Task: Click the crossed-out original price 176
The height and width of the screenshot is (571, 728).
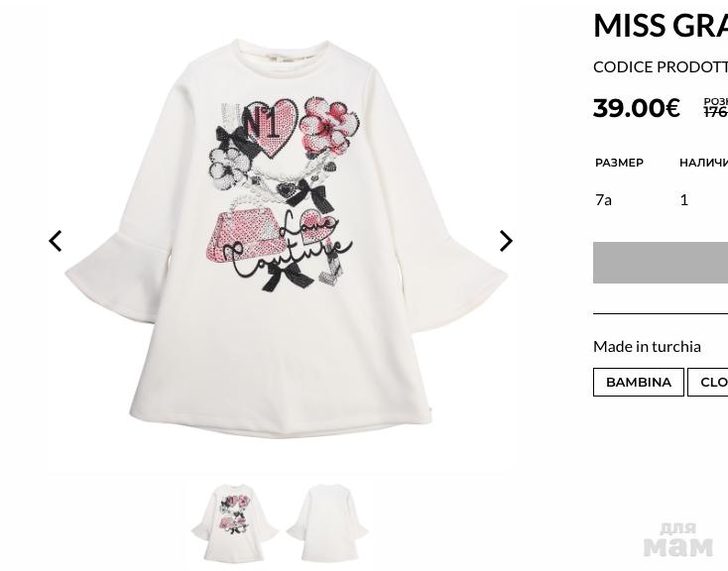Action: click(715, 113)
